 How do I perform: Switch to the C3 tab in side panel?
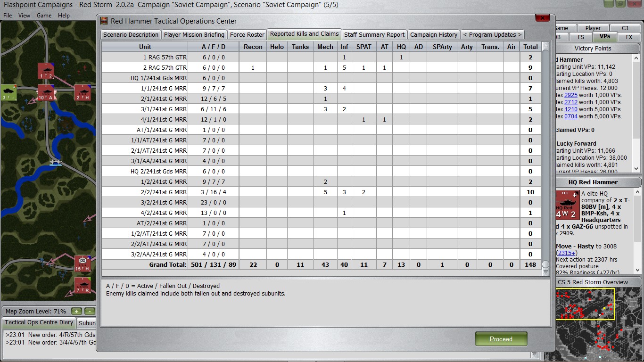(625, 28)
